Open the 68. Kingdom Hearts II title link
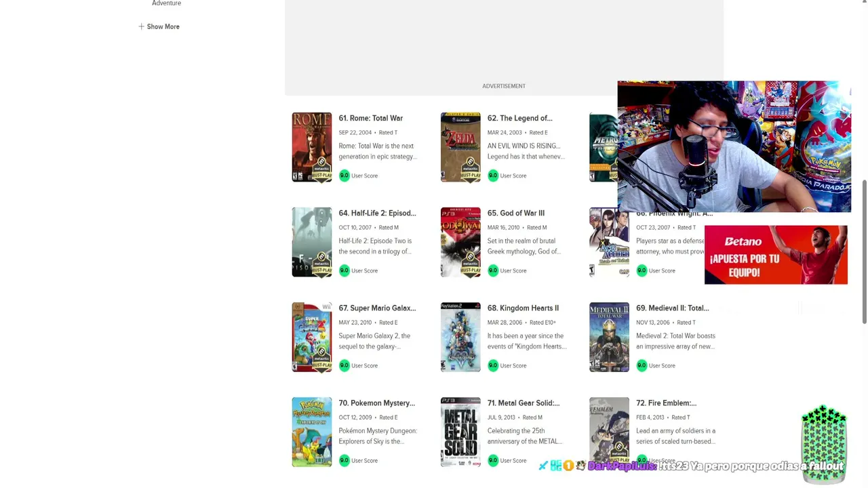The width and height of the screenshot is (868, 488). click(523, 308)
